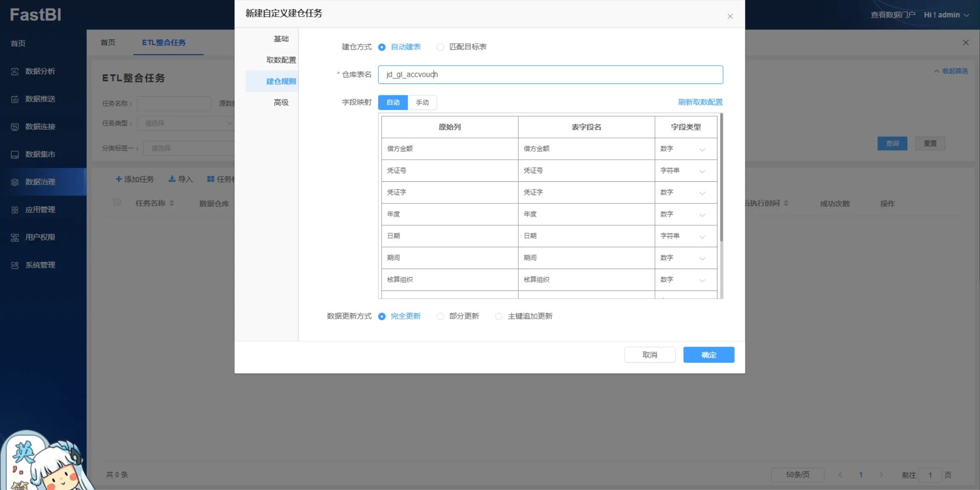This screenshot has width=980, height=490.
Task: Click the 数据连接 sidebar icon
Action: point(15,127)
